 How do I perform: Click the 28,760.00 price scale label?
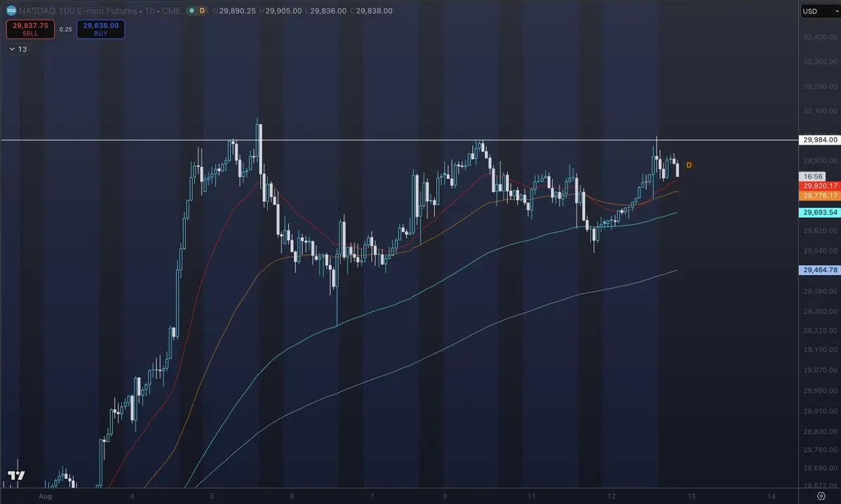point(820,450)
